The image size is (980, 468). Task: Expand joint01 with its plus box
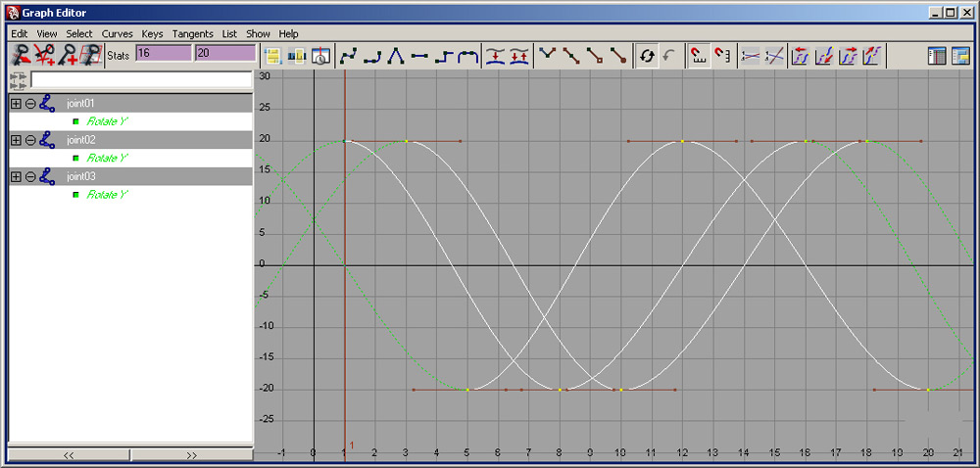click(15, 104)
